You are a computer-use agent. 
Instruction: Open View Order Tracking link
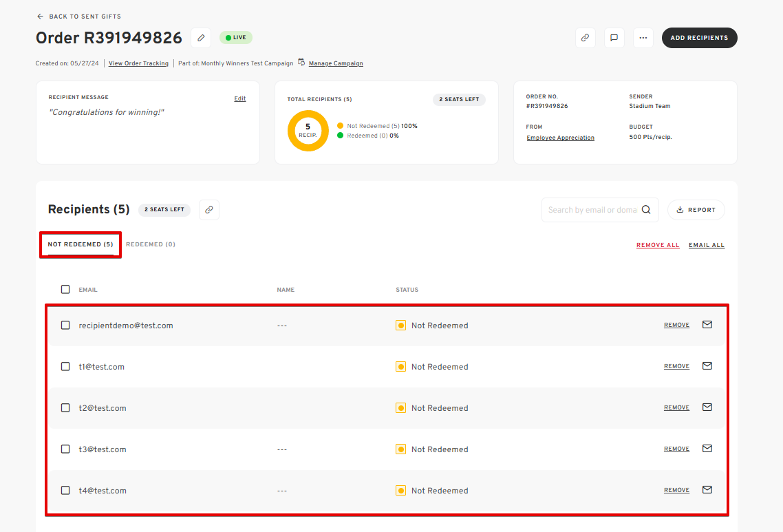pos(138,63)
